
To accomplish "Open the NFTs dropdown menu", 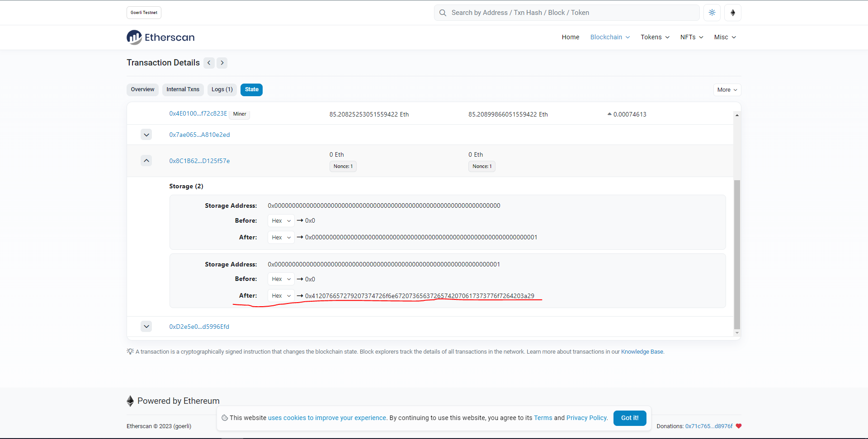I will pyautogui.click(x=692, y=37).
